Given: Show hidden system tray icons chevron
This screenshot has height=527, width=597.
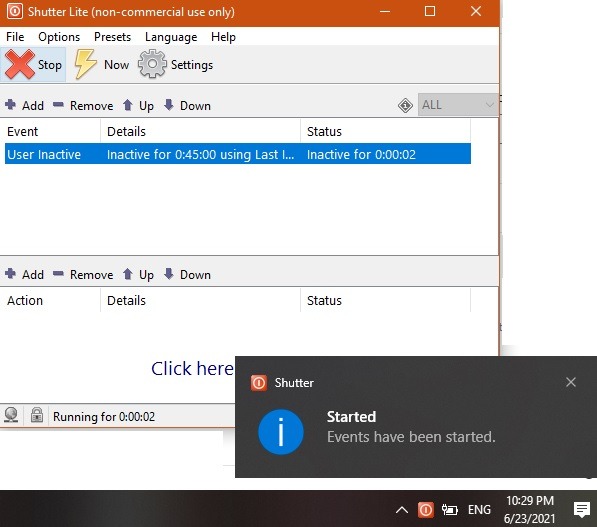Looking at the screenshot, I should click(x=402, y=509).
